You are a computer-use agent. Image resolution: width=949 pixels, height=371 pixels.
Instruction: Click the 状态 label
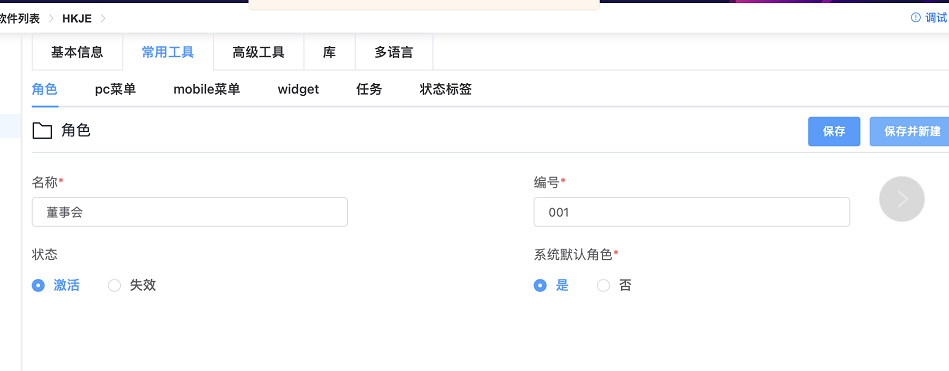click(45, 255)
